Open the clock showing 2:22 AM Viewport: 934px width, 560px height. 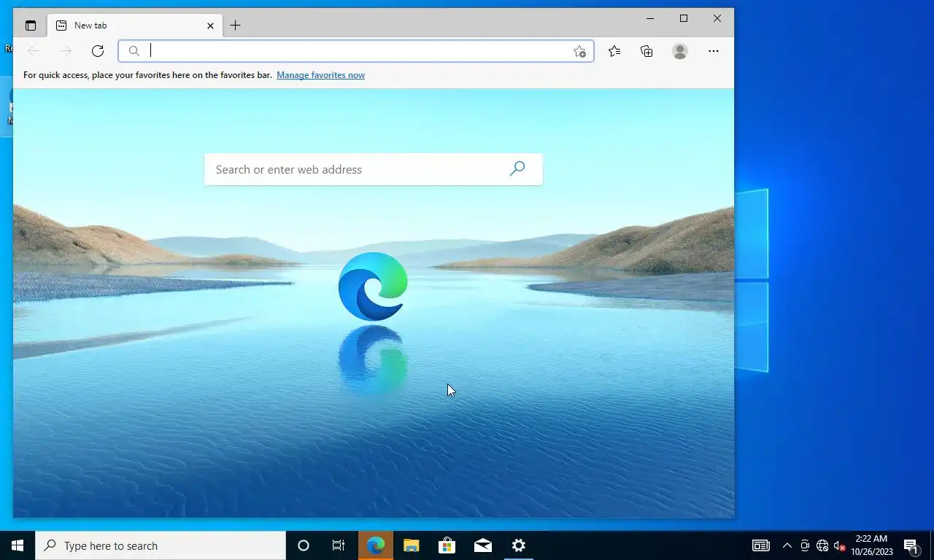(x=872, y=545)
